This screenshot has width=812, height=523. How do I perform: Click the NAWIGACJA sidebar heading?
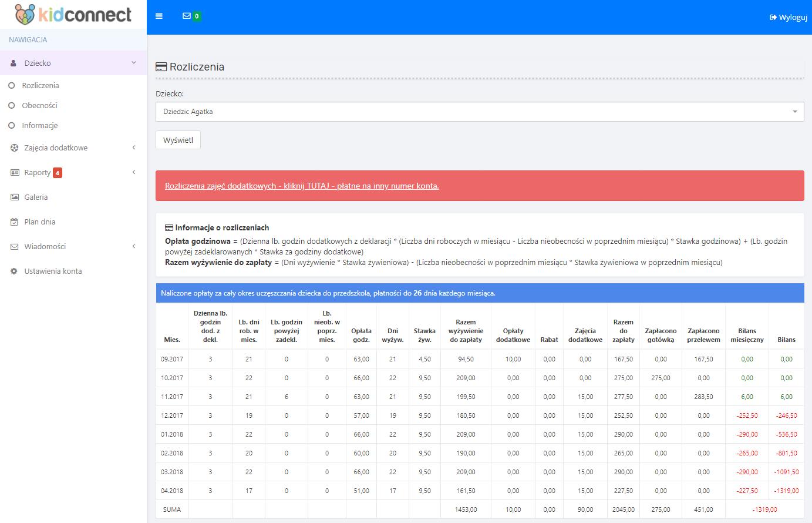coord(28,40)
